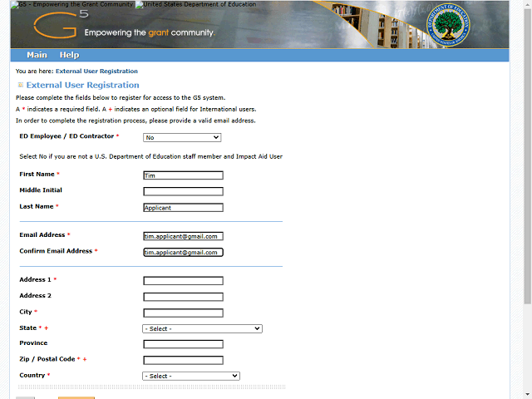Click the icon beside External User Registration heading
Image resolution: width=532 pixels, height=399 pixels.
click(x=20, y=85)
